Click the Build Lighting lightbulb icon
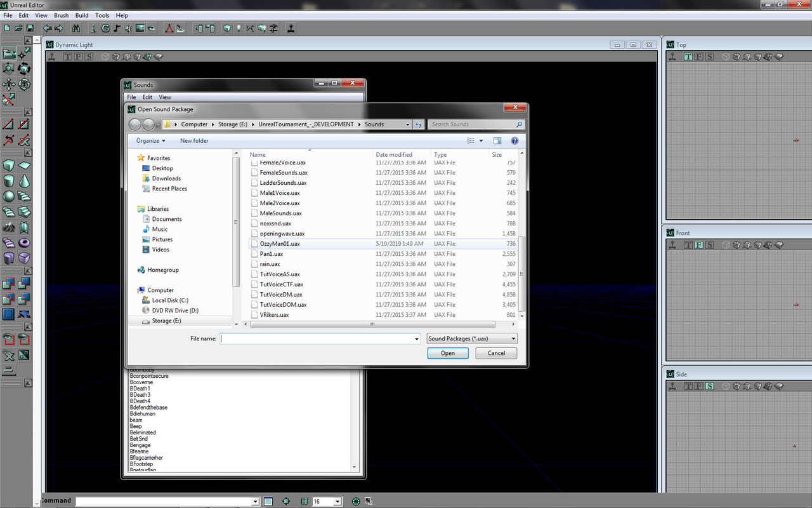 239,29
